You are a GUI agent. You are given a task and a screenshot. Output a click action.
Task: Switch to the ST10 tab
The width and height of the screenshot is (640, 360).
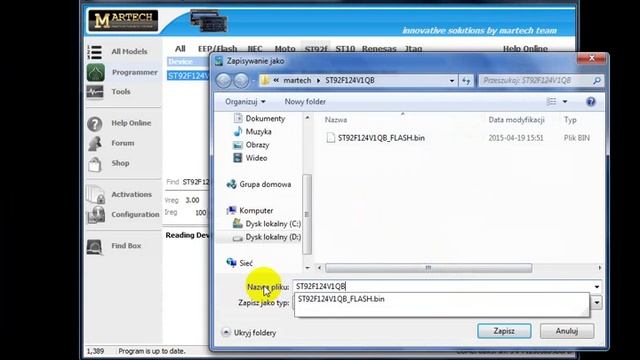point(345,49)
